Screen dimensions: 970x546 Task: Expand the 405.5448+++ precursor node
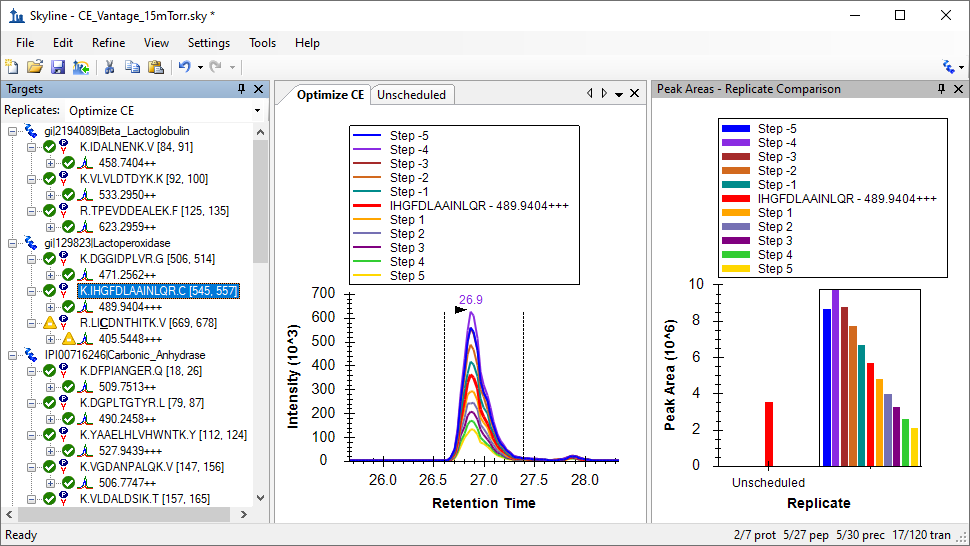pyautogui.click(x=50, y=339)
